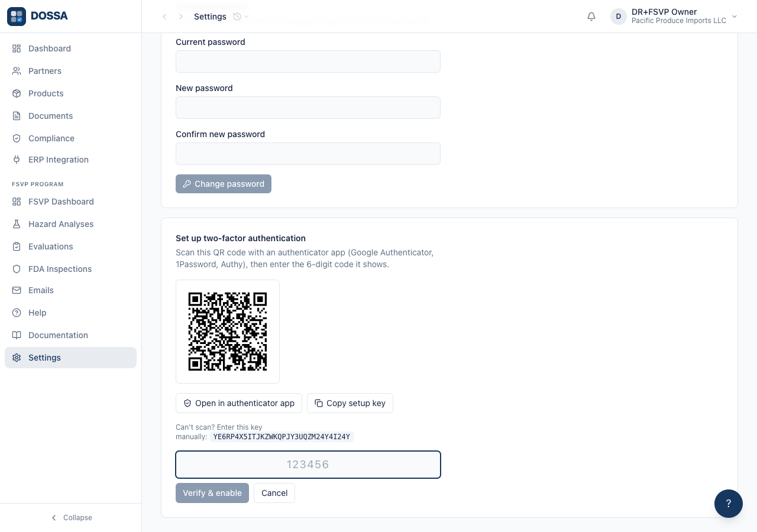The image size is (757, 532).
Task: Click the FDA Inspections shield icon
Action: pos(17,269)
